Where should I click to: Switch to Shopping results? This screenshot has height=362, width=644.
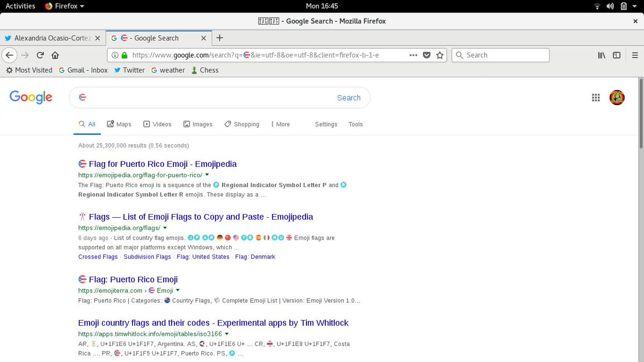tap(241, 124)
